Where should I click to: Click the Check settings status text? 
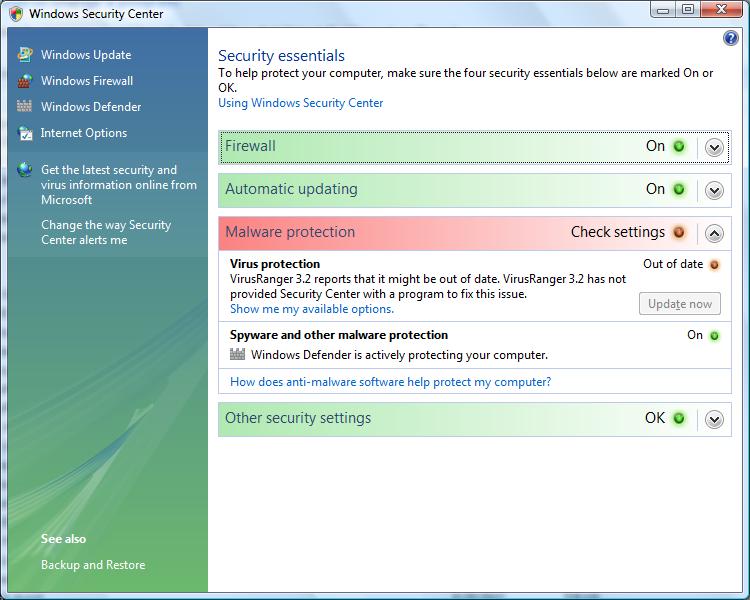pos(618,232)
